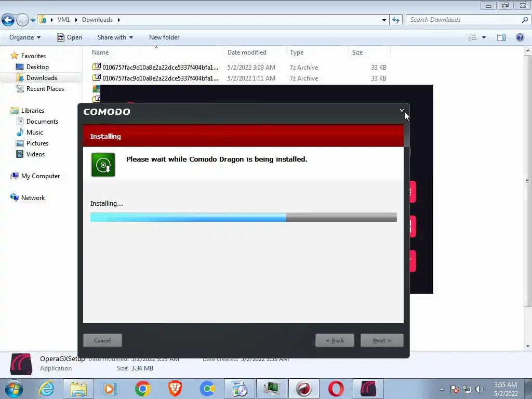Open Explorer Help icon
532x399 pixels.
coord(520,37)
